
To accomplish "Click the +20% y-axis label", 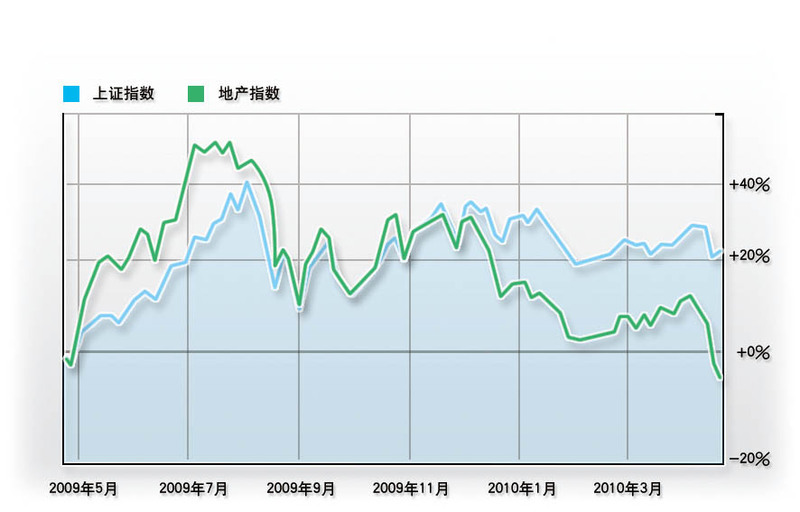I will [x=749, y=257].
